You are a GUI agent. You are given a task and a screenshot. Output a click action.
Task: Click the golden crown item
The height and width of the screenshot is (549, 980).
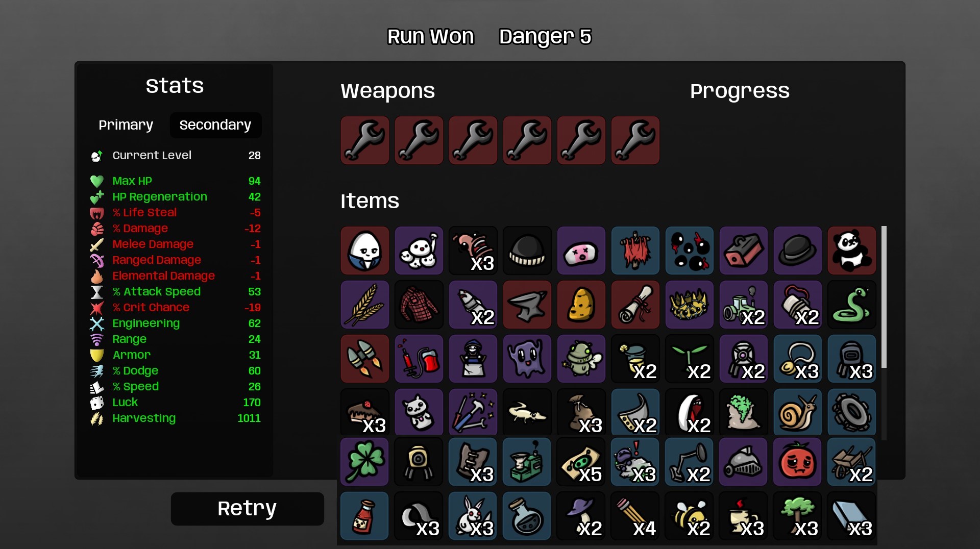point(690,305)
